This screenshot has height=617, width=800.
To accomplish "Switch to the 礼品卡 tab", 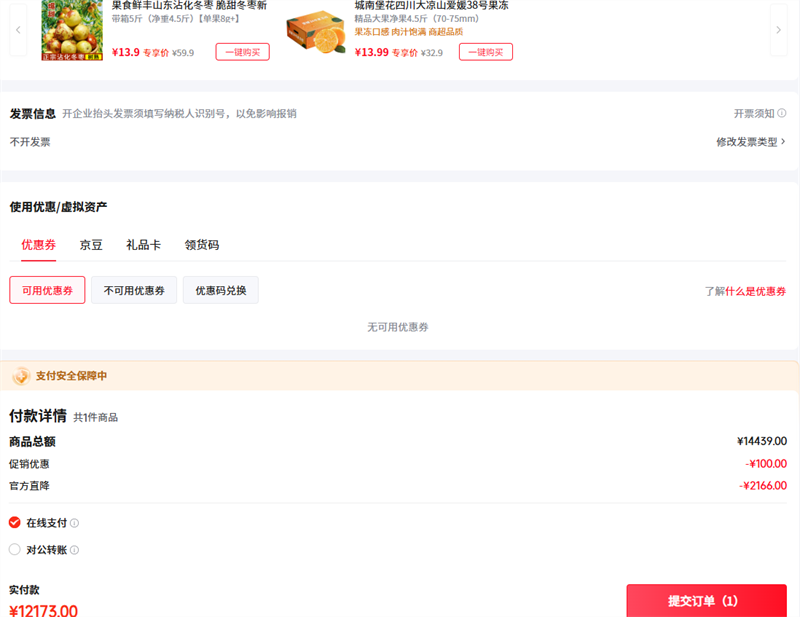I will (143, 245).
